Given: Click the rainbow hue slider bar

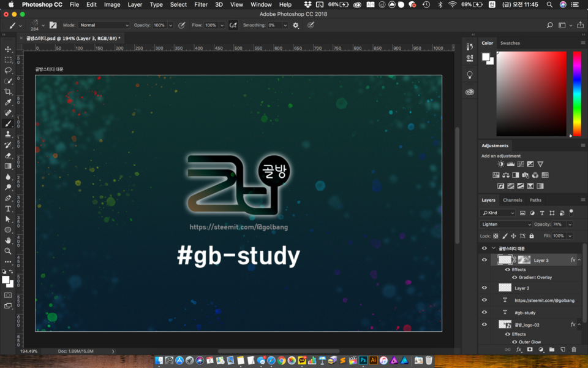Looking at the screenshot, I should pos(577,93).
